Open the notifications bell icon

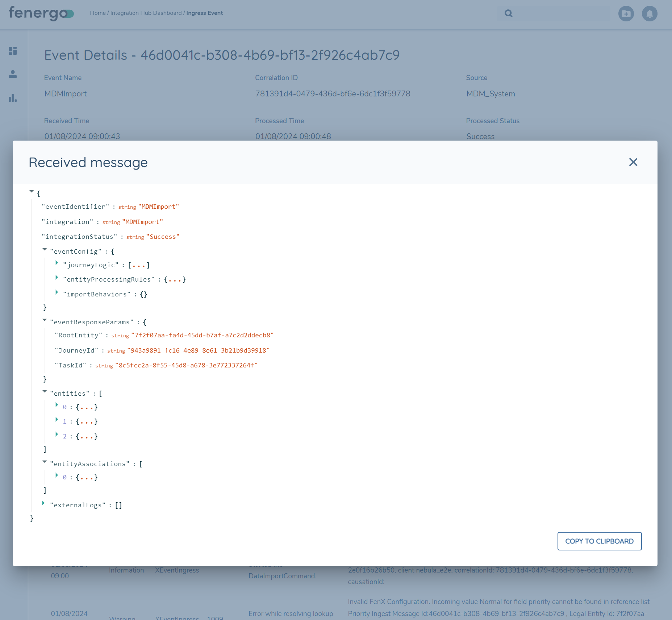point(649,14)
